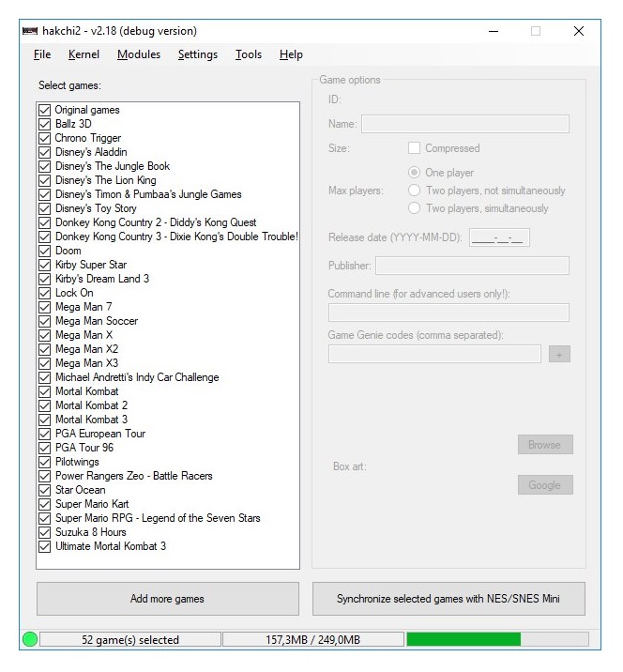Close the hakchi2 window
Image resolution: width=623 pixels, height=672 pixels.
click(579, 31)
